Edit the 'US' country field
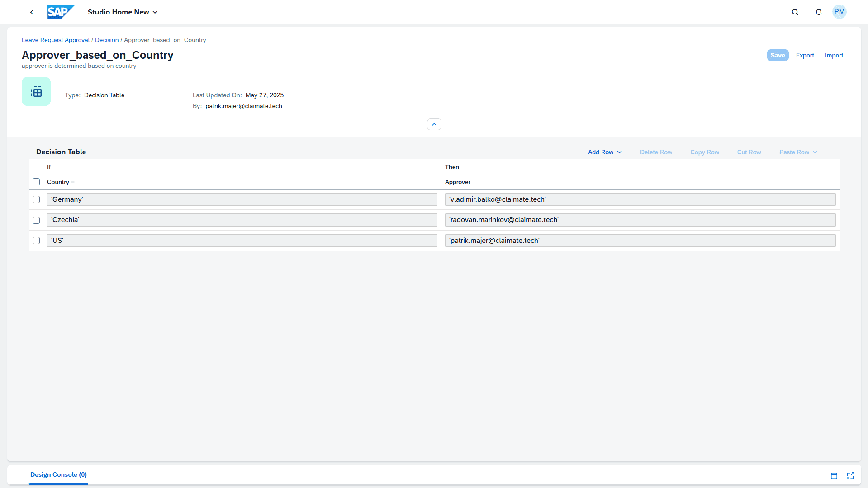This screenshot has height=488, width=868. click(x=242, y=241)
